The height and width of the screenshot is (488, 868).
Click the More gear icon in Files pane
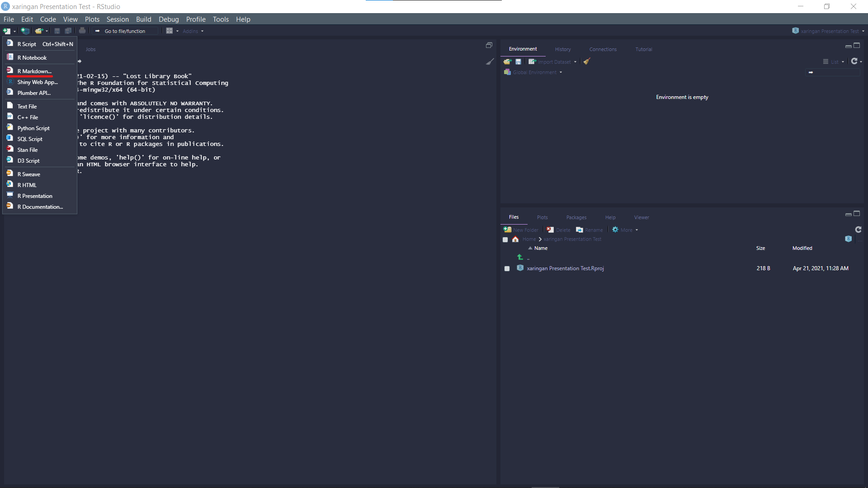click(615, 230)
